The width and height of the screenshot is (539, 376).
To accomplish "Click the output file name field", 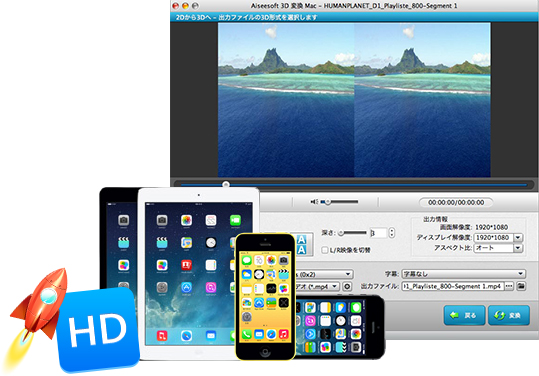I will click(453, 286).
